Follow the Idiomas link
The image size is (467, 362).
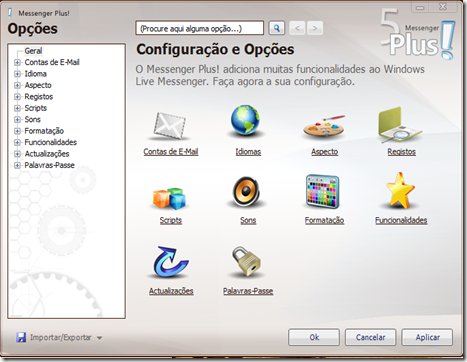pyautogui.click(x=248, y=152)
